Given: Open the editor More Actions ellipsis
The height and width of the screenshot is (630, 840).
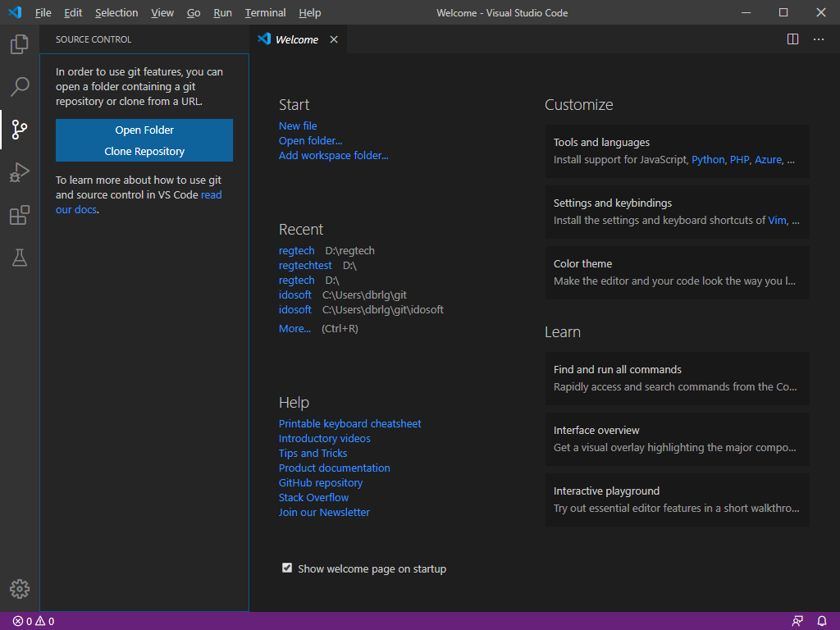Looking at the screenshot, I should coord(819,39).
